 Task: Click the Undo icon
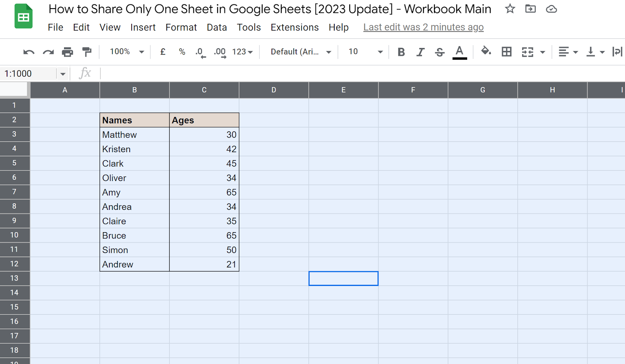pyautogui.click(x=29, y=51)
